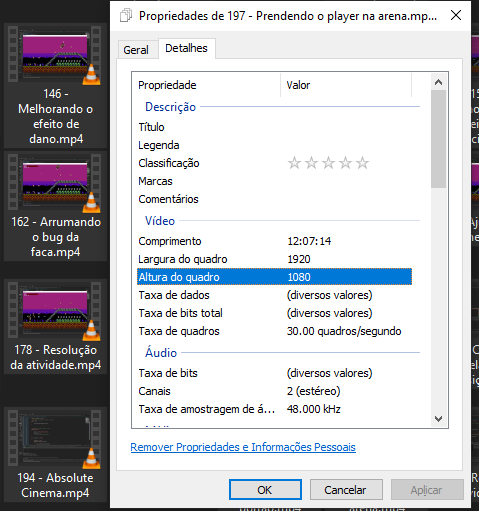Screen dimensions: 479x511
Task: Set classification to one star
Action: coord(294,163)
